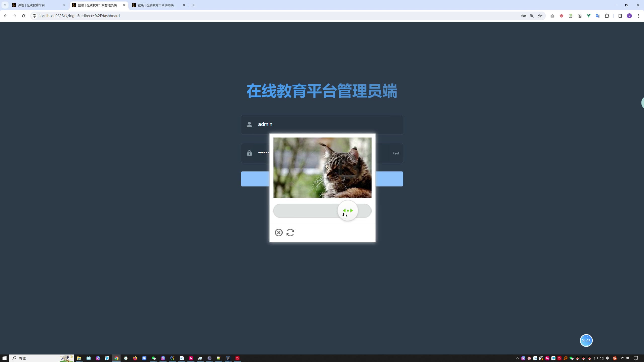Open red cloud app on taskbar
644x362 pixels.
coord(237,358)
